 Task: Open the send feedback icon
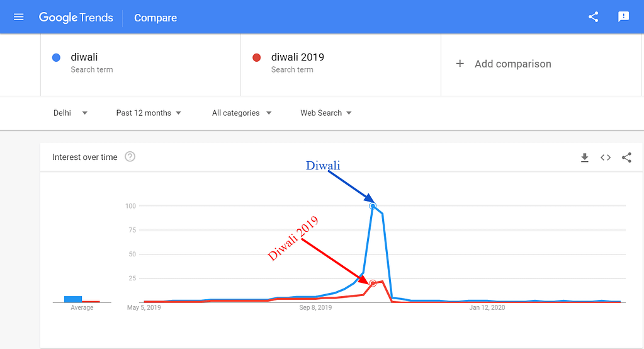[x=623, y=17]
